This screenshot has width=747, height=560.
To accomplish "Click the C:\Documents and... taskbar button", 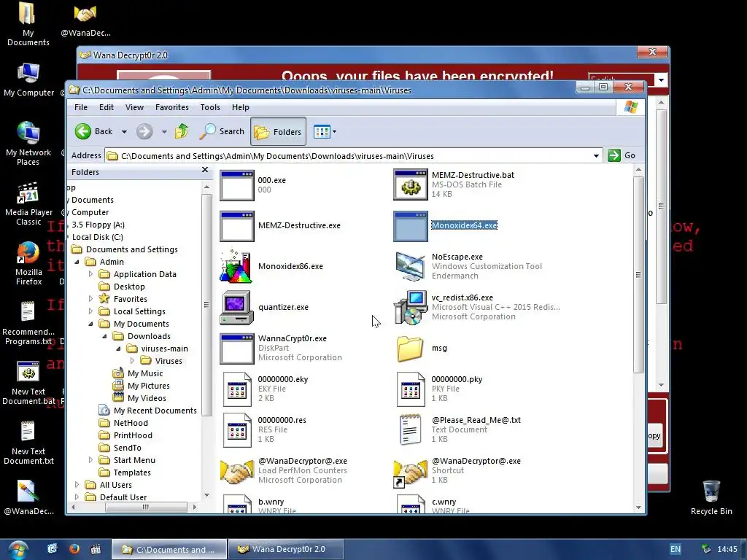I will (x=169, y=550).
